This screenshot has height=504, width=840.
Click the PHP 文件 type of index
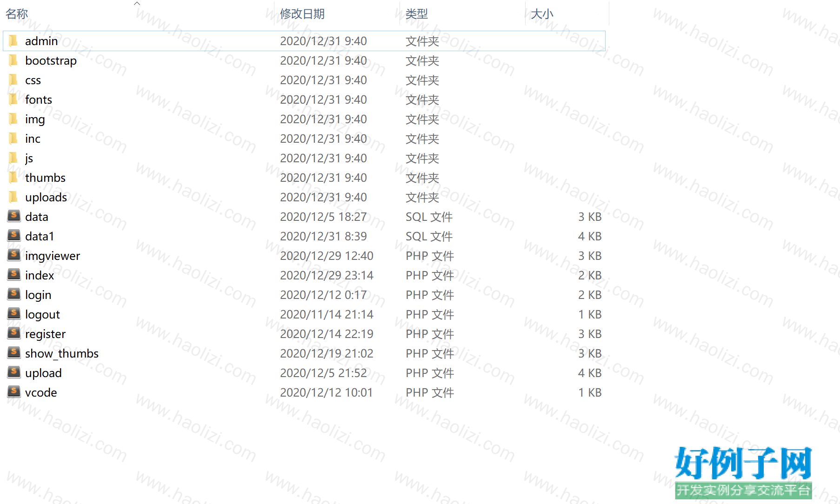tap(430, 275)
